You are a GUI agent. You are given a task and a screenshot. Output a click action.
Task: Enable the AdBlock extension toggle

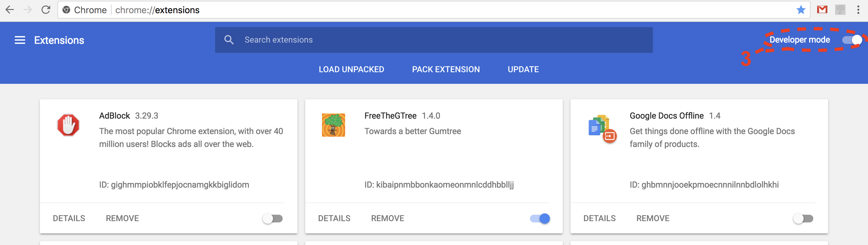[x=273, y=219]
